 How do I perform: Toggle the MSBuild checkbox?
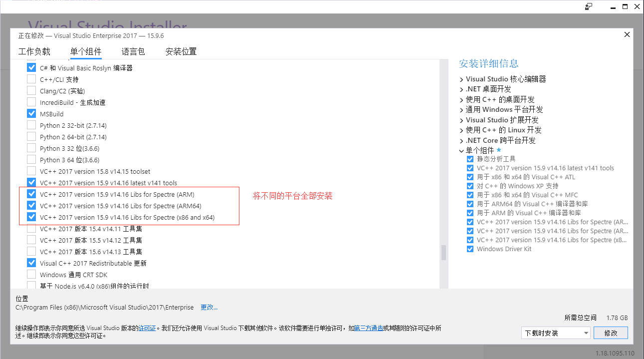[x=31, y=114]
